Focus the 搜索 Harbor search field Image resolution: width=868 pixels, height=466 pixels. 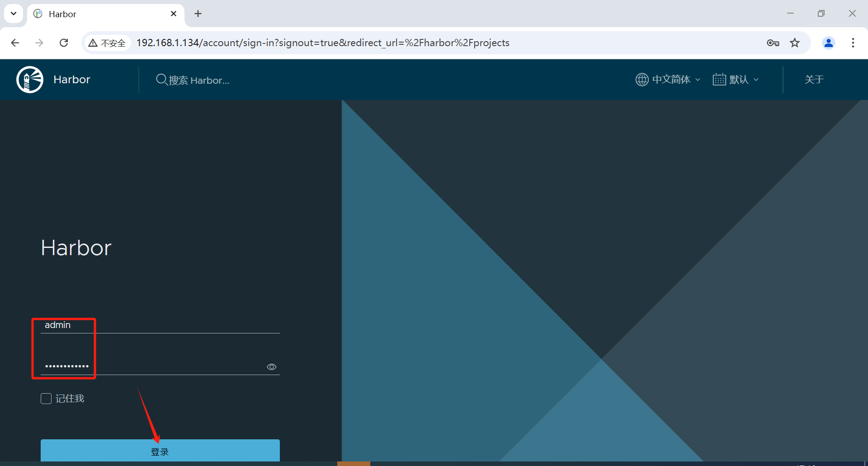[x=199, y=80]
